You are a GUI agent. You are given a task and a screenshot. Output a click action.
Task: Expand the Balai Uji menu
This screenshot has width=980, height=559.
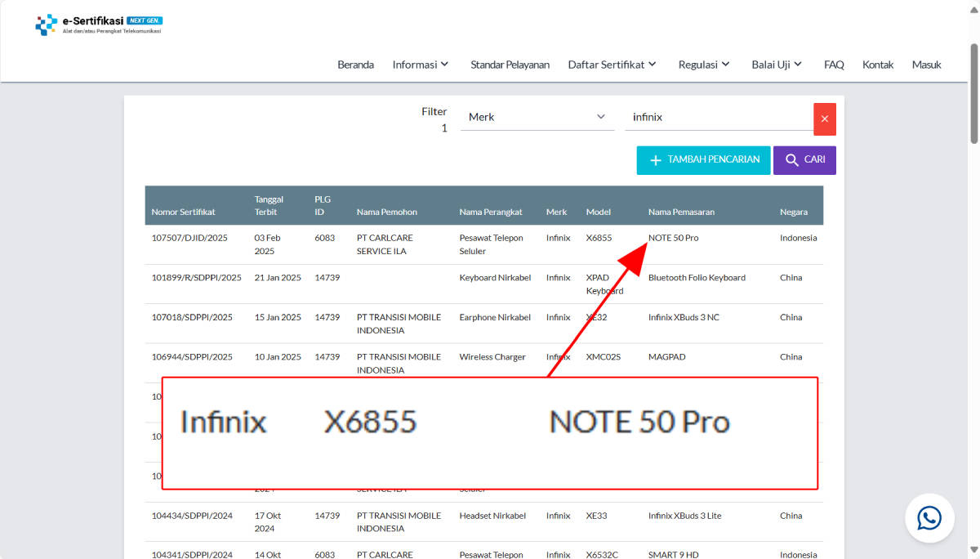click(x=777, y=65)
